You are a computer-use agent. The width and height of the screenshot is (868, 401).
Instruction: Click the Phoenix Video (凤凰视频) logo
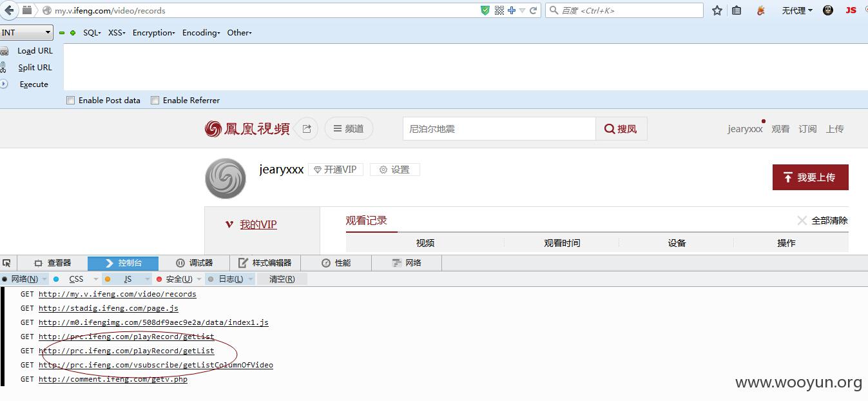pos(247,129)
